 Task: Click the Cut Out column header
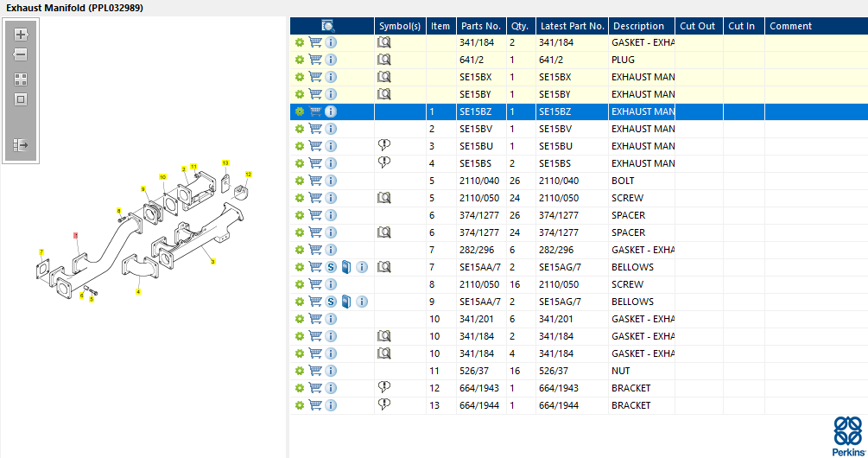[x=698, y=26]
